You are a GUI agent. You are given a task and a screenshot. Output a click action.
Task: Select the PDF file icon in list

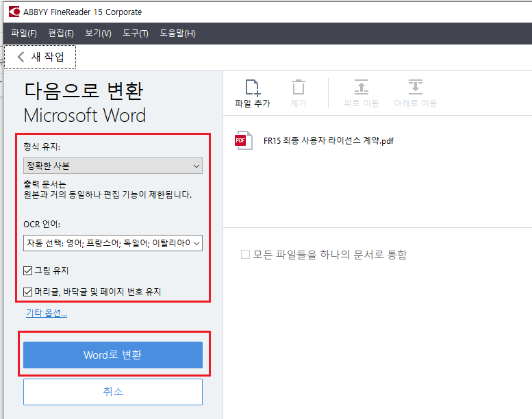(243, 140)
